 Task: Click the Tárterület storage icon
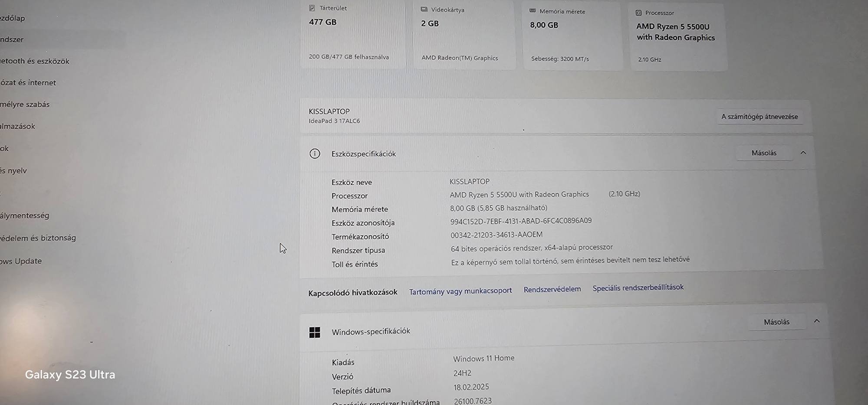pos(312,8)
